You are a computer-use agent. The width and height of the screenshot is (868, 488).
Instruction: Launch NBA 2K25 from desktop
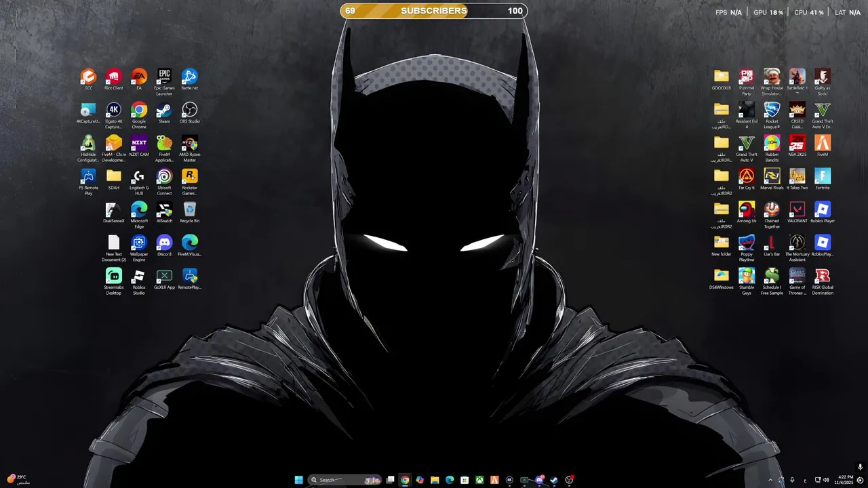coord(797,146)
